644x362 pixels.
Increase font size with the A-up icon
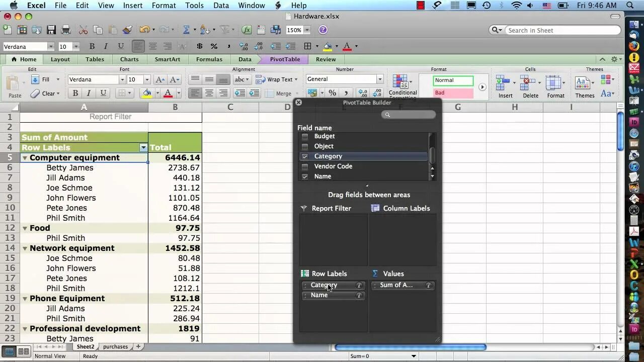click(x=160, y=79)
